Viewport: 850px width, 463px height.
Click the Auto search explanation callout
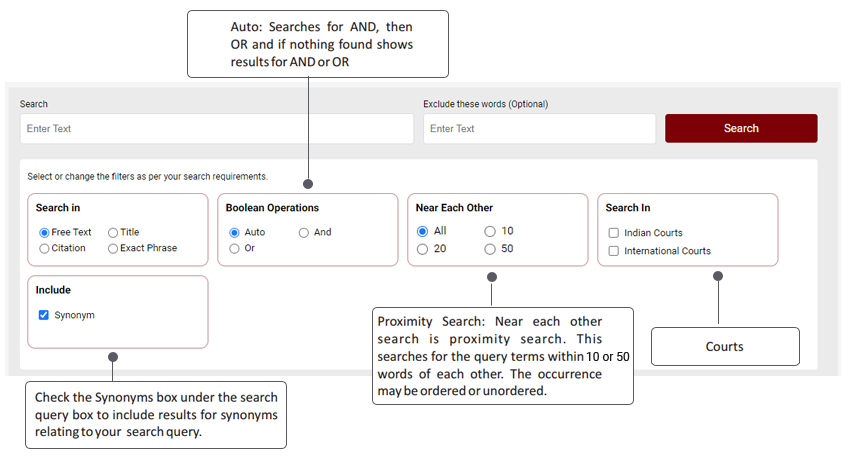pyautogui.click(x=318, y=44)
